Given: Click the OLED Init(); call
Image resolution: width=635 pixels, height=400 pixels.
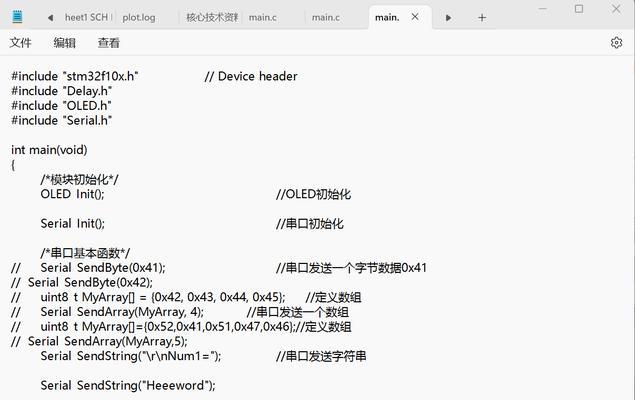Looking at the screenshot, I should [x=72, y=194].
